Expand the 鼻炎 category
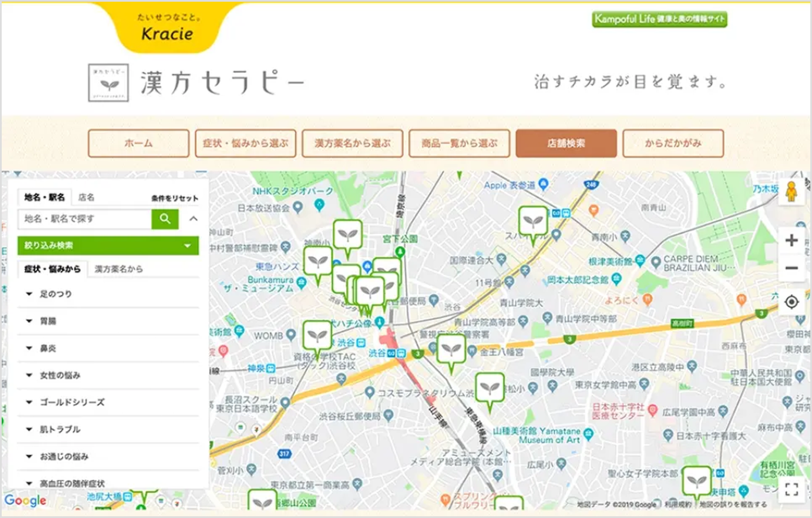Image resolution: width=812 pixels, height=518 pixels. (108, 348)
